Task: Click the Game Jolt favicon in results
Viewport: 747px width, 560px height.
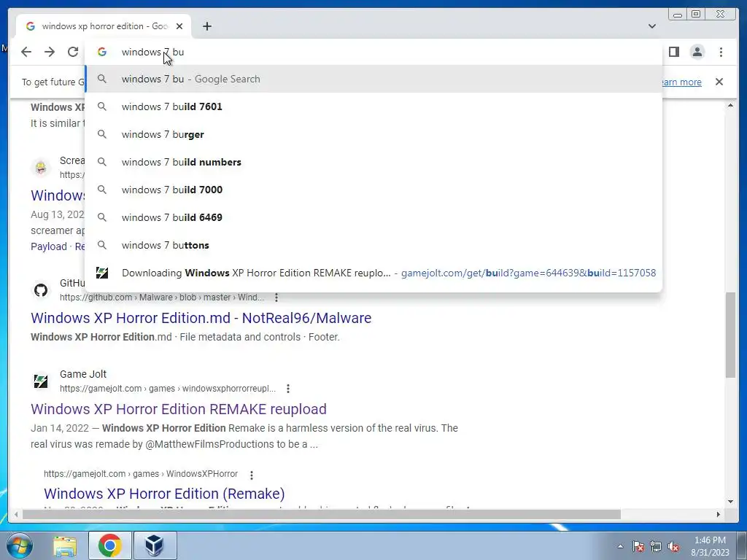Action: (41, 381)
